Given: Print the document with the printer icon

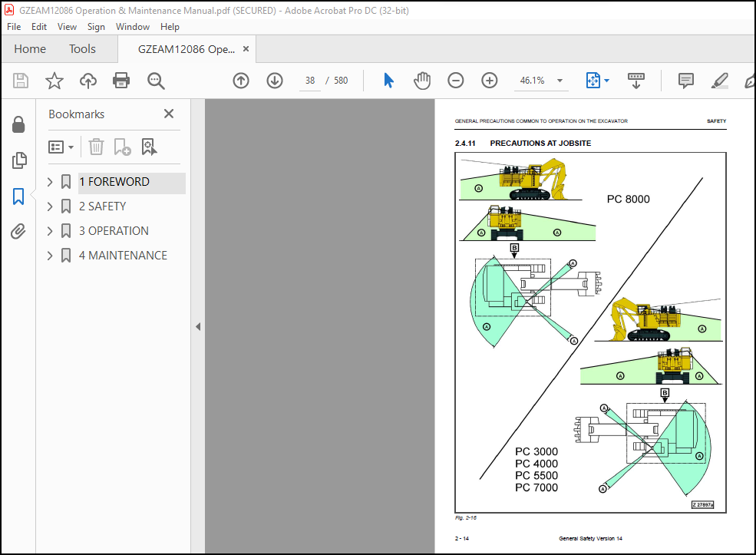Looking at the screenshot, I should pos(121,81).
